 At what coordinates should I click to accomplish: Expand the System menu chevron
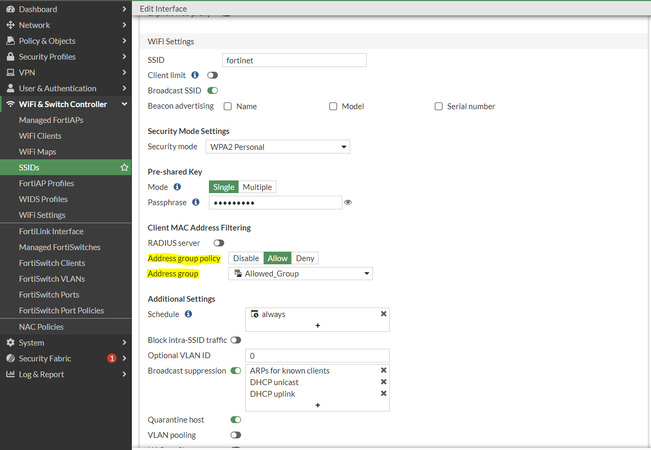coord(124,342)
